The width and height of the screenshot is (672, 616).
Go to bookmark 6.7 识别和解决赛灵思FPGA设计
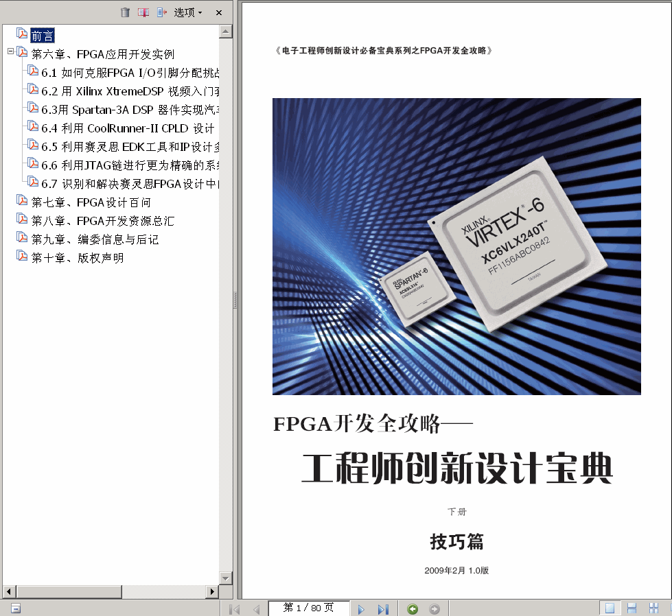tap(130, 184)
